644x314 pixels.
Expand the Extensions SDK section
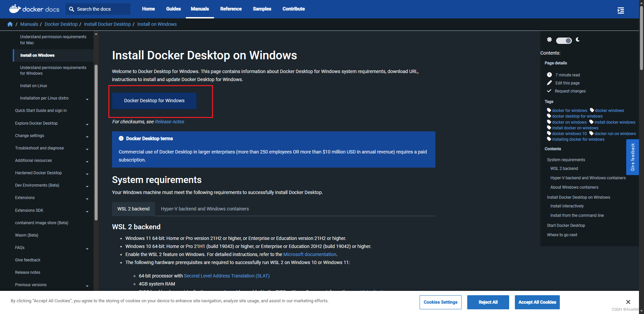[x=87, y=211]
